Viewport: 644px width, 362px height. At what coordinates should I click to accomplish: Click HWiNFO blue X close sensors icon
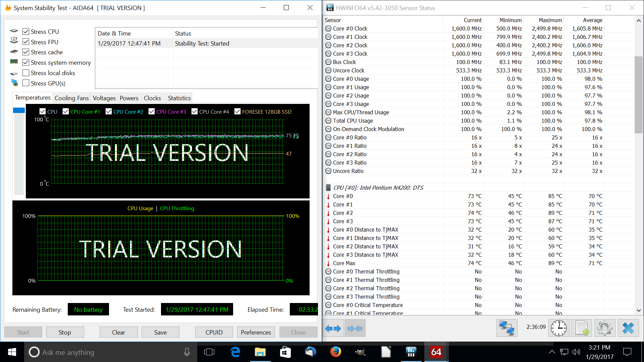click(x=628, y=328)
